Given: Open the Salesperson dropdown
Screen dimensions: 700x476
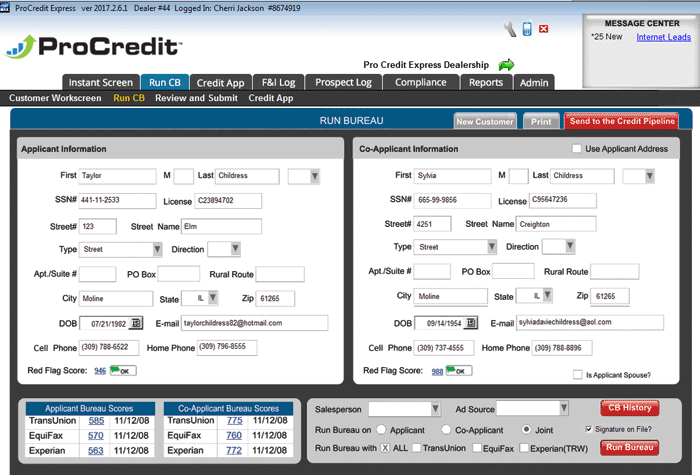Looking at the screenshot, I should (435, 409).
